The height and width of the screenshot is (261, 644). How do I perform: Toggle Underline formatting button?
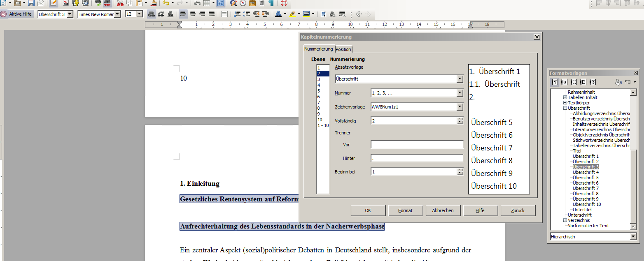tap(170, 14)
